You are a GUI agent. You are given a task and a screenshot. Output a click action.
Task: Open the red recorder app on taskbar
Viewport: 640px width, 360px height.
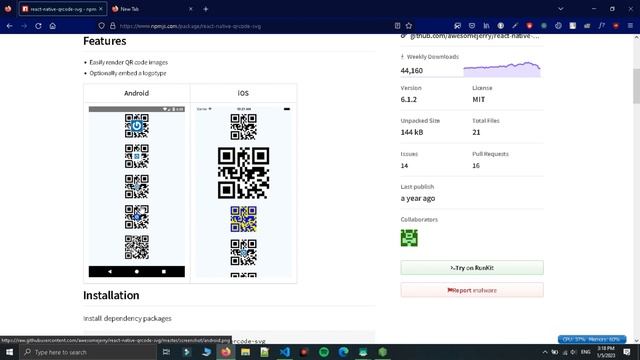pyautogui.click(x=304, y=352)
